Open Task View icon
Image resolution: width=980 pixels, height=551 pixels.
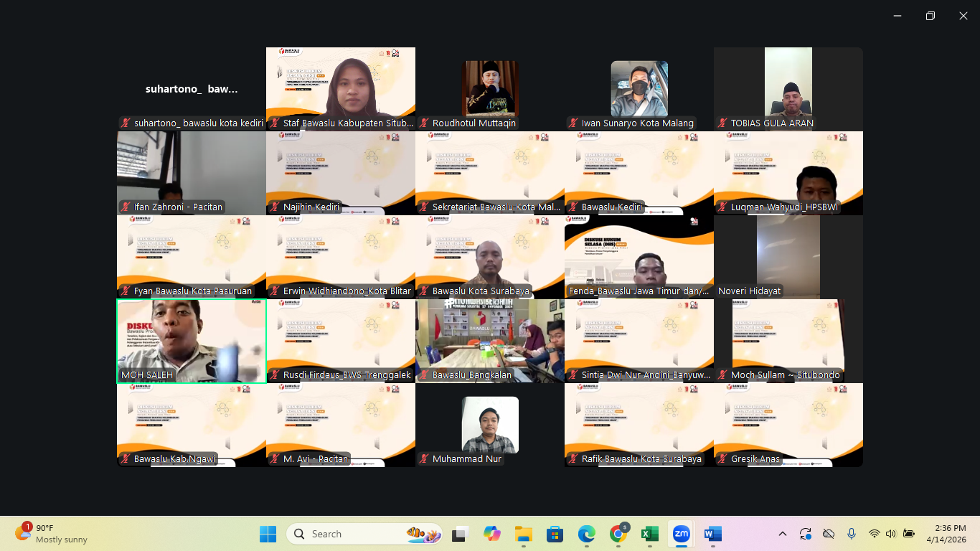click(x=459, y=534)
